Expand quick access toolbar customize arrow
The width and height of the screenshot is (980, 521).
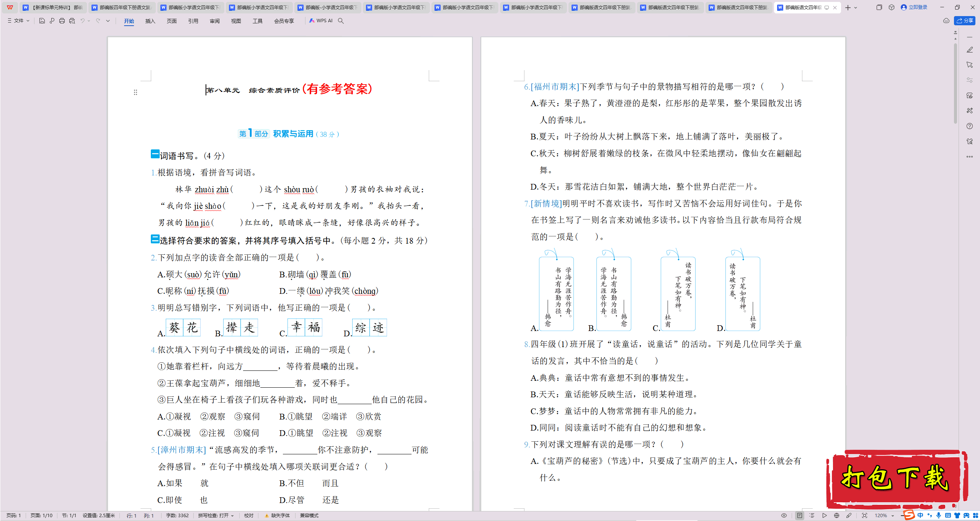click(x=108, y=21)
